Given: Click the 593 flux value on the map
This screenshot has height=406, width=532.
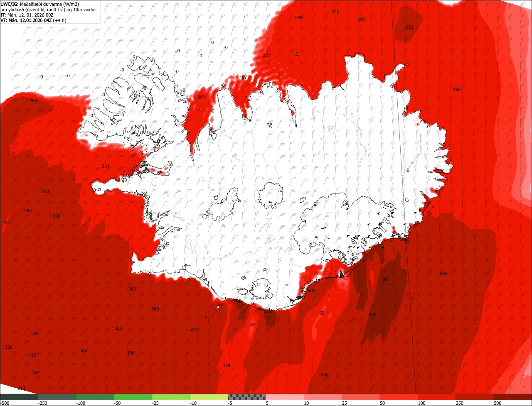Looking at the screenshot, I should (x=372, y=315).
